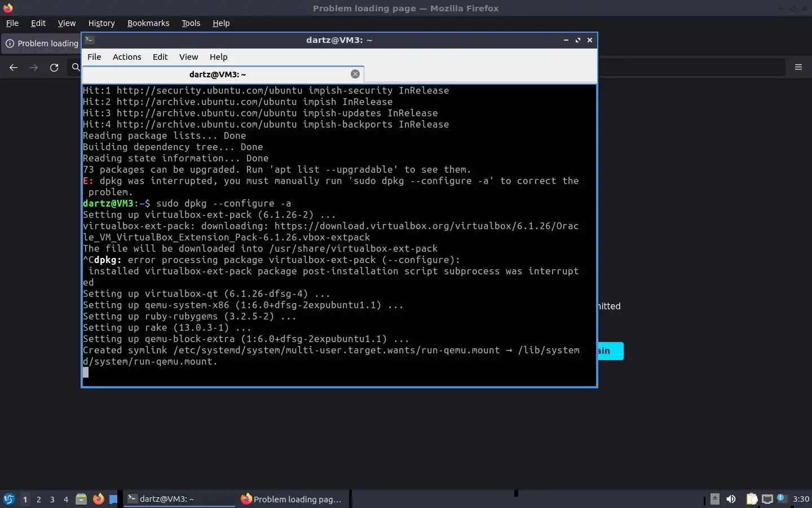Open the clipboard manager tray icon
This screenshot has height=508, width=812.
[x=752, y=499]
